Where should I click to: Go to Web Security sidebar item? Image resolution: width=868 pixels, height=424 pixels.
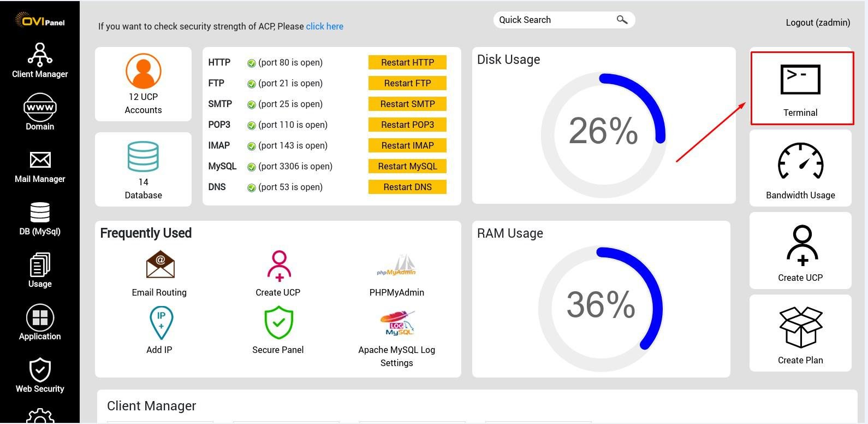[x=40, y=376]
